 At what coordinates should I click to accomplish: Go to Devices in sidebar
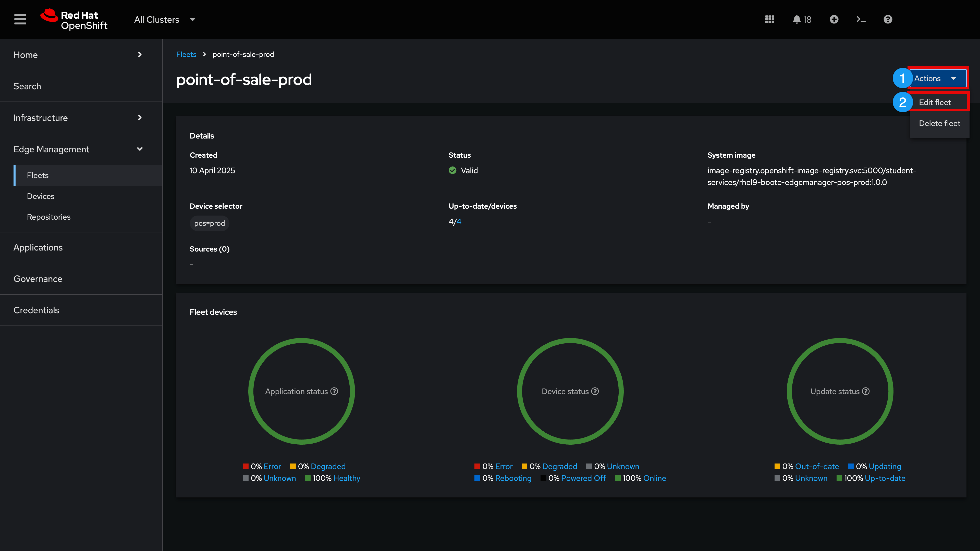[x=88, y=196]
